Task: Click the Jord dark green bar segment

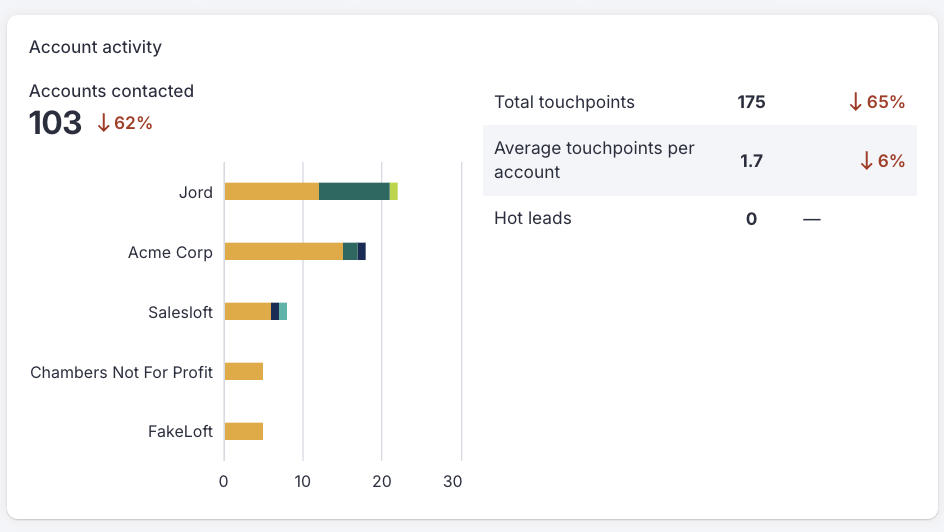Action: (354, 191)
